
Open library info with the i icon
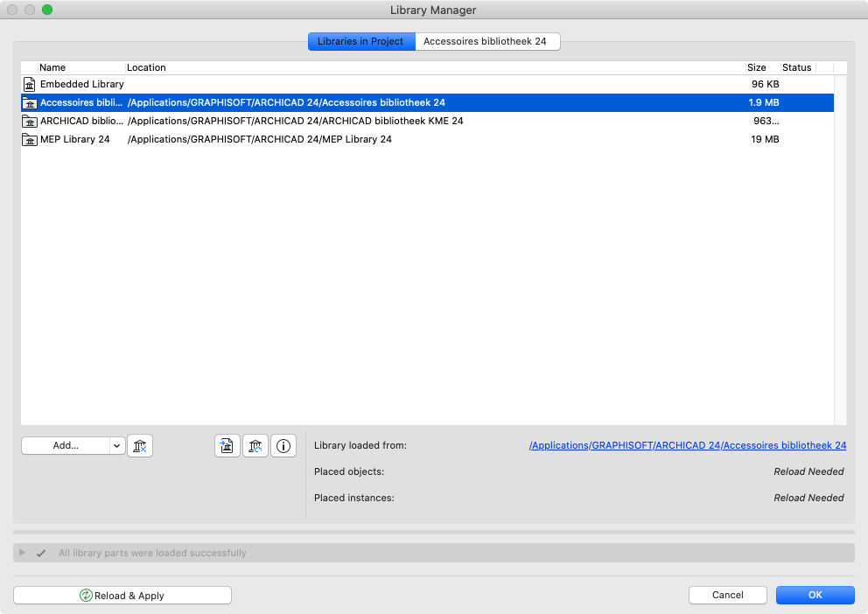coord(283,446)
